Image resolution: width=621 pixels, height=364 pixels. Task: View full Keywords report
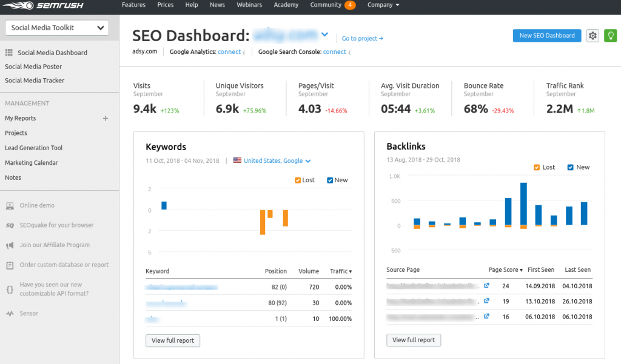pyautogui.click(x=173, y=340)
